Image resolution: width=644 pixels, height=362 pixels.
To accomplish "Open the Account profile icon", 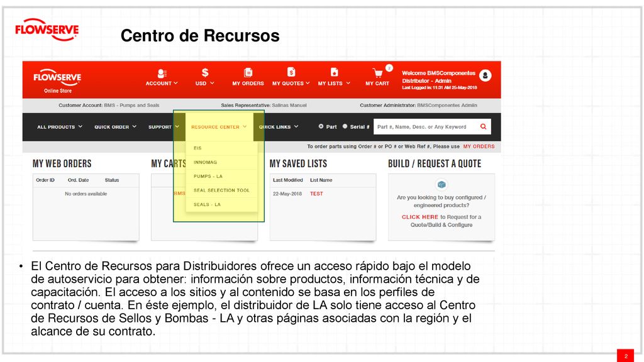I will [x=162, y=74].
